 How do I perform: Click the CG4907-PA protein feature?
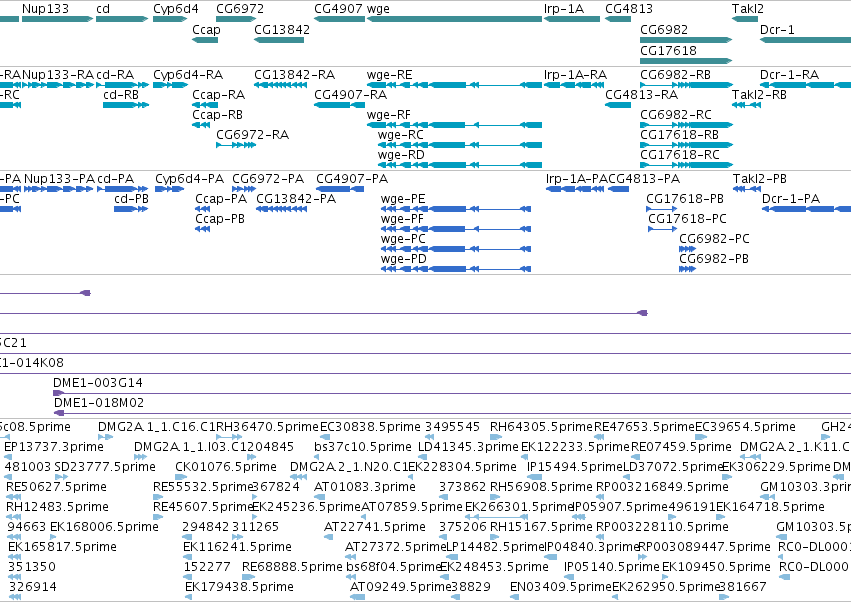click(340, 189)
